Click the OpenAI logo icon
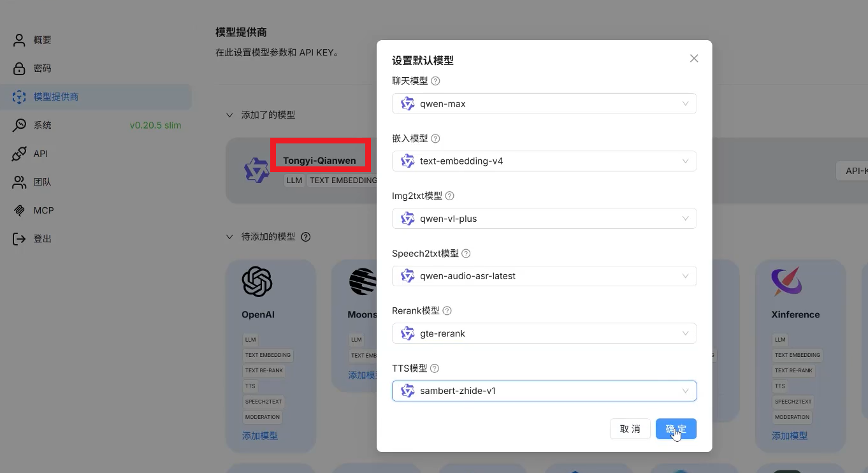 point(257,282)
